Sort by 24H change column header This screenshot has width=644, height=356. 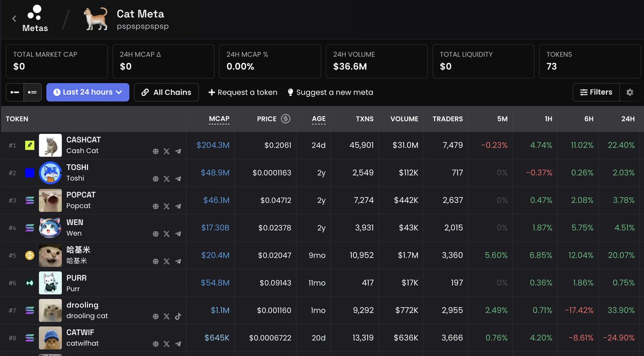coord(627,119)
